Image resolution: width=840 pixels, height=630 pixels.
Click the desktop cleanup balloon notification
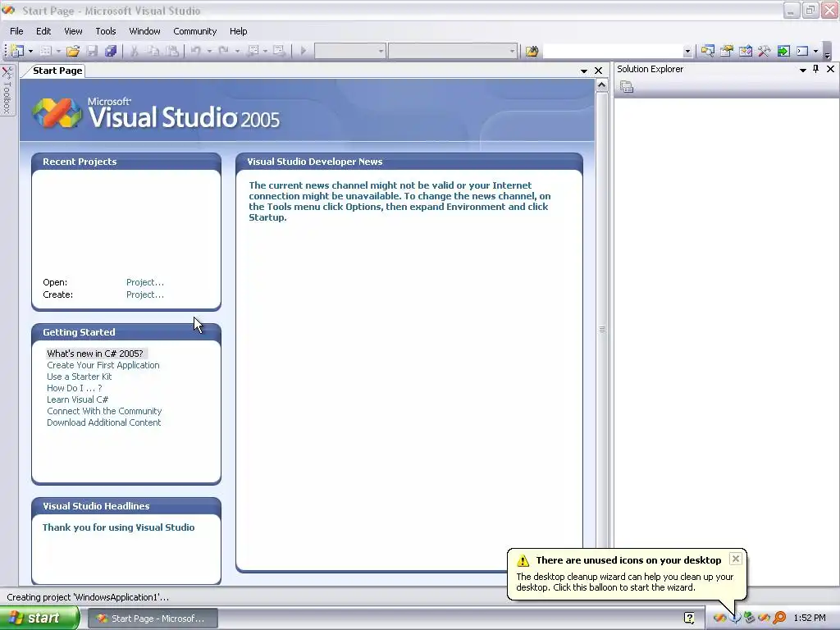[627, 574]
